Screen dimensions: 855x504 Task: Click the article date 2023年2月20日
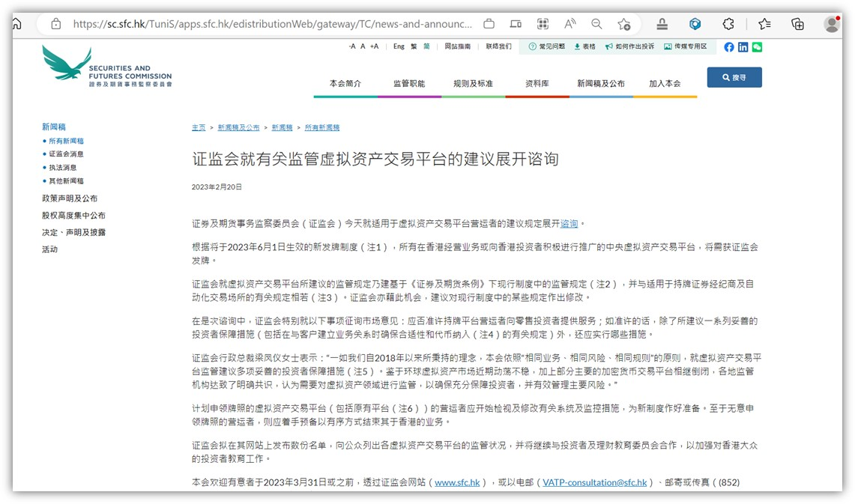pyautogui.click(x=217, y=187)
